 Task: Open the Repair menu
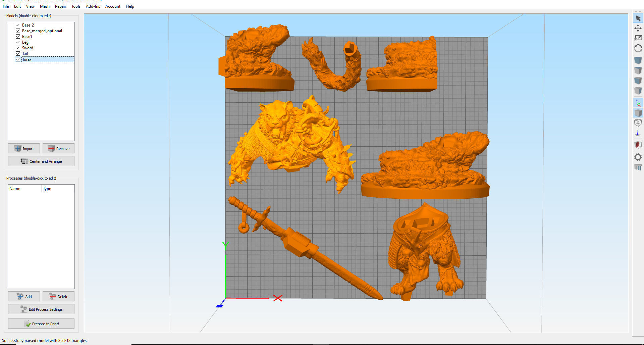point(60,6)
